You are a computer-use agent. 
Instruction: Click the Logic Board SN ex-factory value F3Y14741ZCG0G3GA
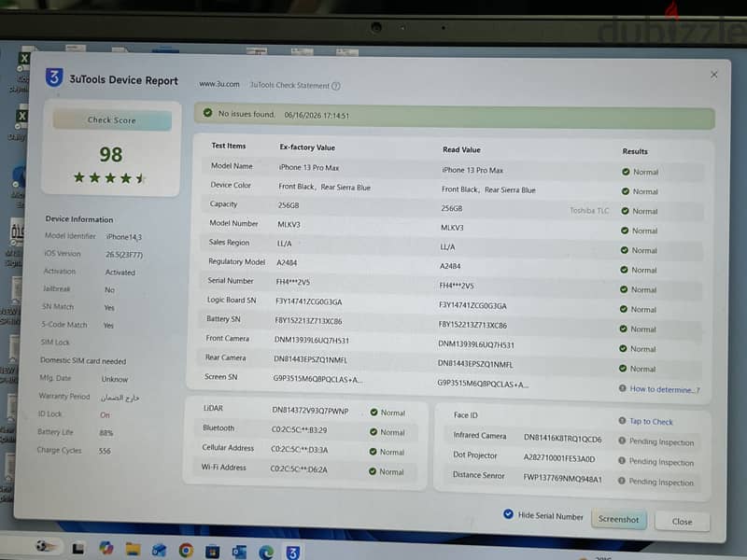click(x=308, y=301)
